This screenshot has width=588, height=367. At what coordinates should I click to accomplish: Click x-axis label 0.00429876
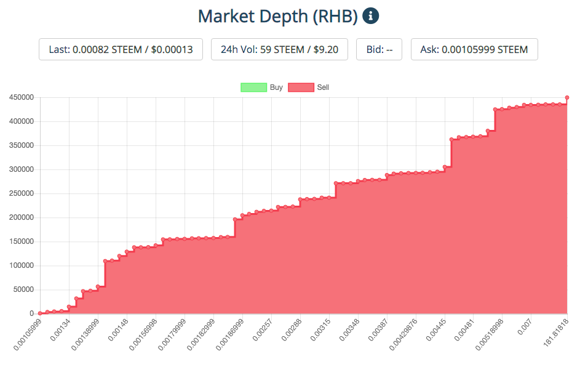(403, 335)
